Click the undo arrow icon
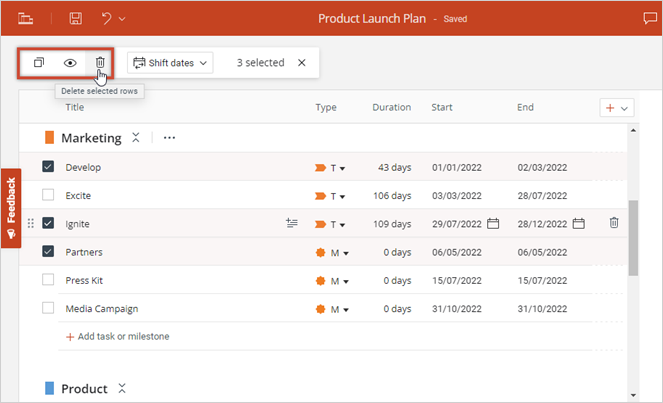This screenshot has width=663, height=403. pos(106,19)
